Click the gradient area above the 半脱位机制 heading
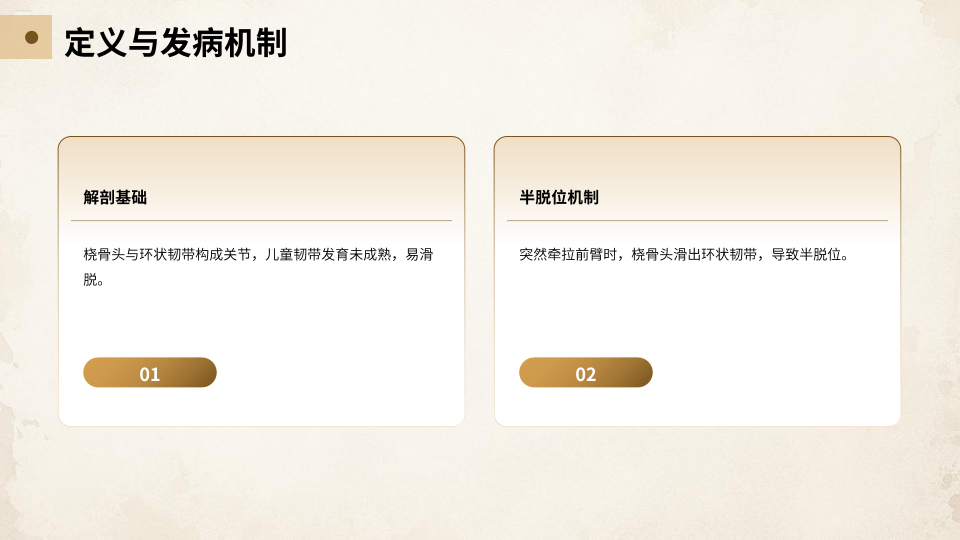 tap(697, 160)
